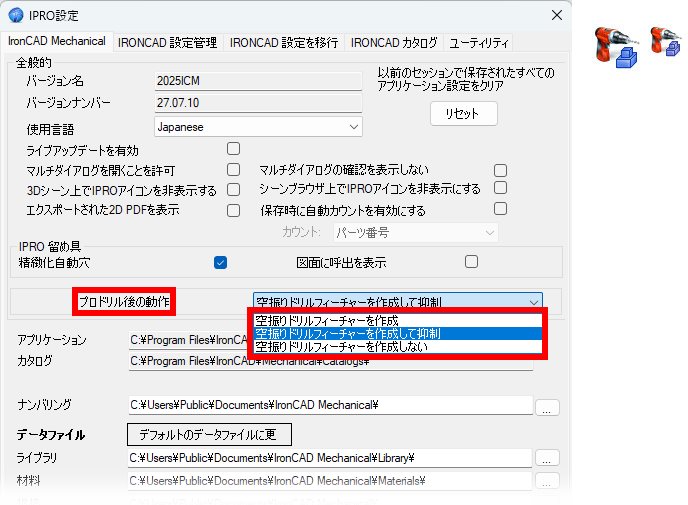
Task: Browse for the ライブラリ folder
Action: coord(547,458)
